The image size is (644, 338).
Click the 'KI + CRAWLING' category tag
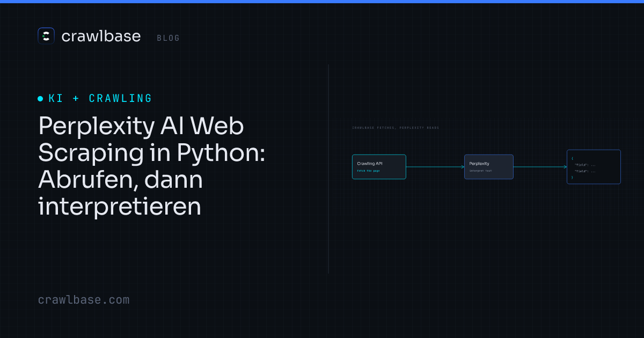coord(100,99)
